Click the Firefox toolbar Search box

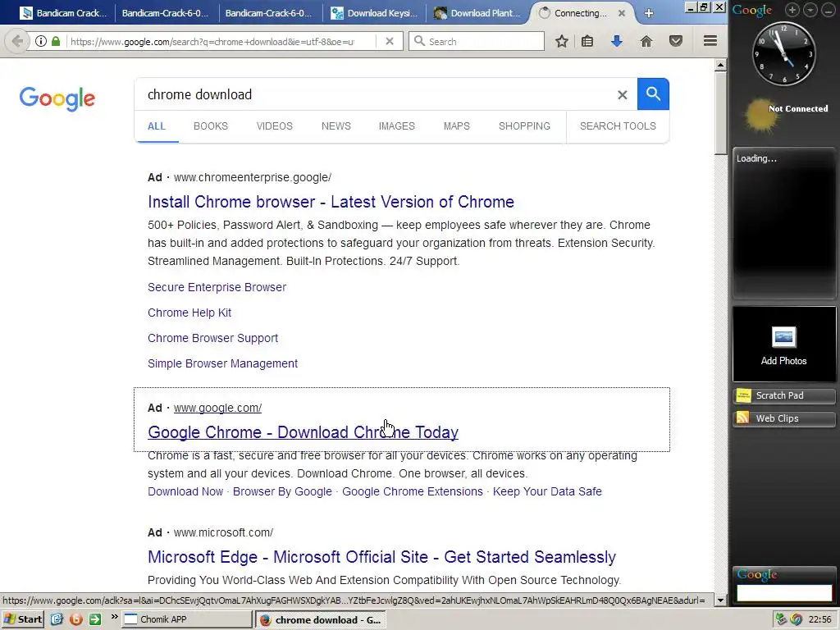pyautogui.click(x=477, y=41)
